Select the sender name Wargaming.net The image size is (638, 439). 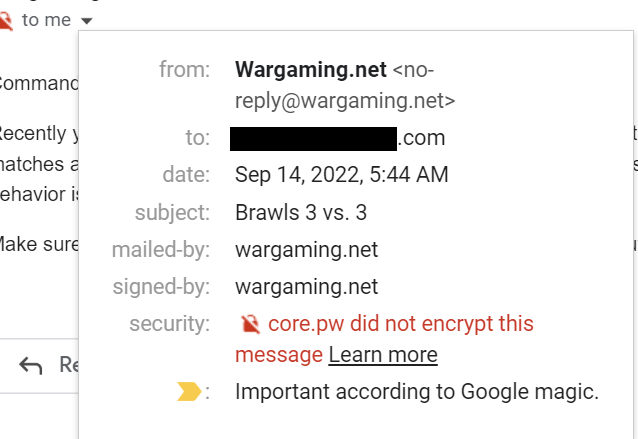[310, 70]
